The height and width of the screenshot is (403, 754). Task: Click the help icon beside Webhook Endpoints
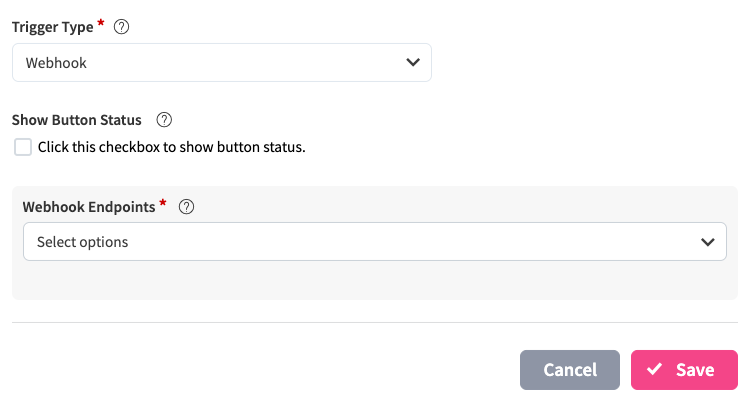pyautogui.click(x=186, y=207)
